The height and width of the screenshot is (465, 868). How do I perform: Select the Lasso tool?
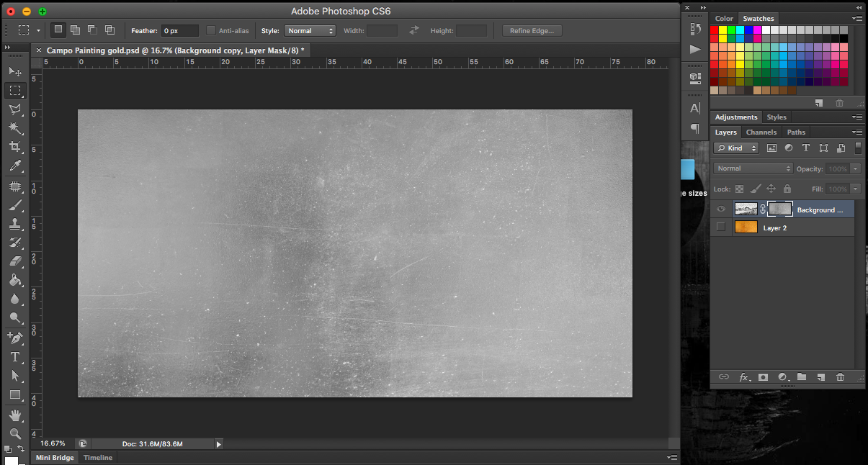click(16, 109)
